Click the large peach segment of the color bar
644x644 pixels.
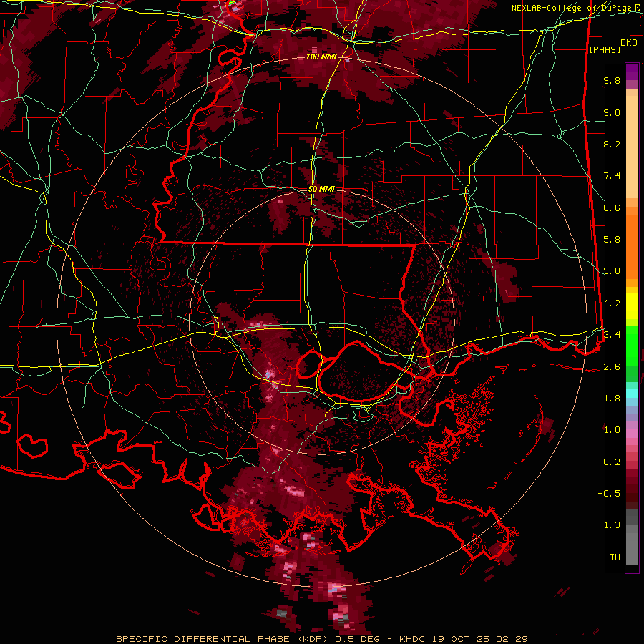(x=632, y=147)
